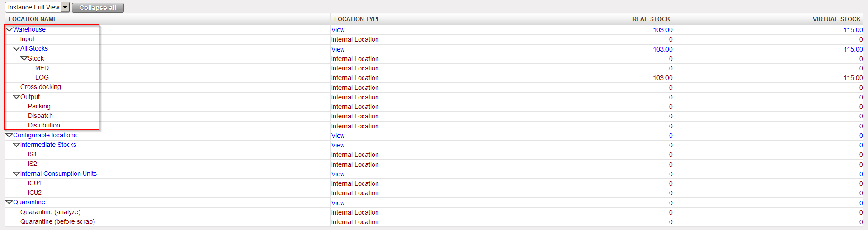The image size is (868, 230).
Task: Collapse the All Stocks node
Action: point(16,48)
